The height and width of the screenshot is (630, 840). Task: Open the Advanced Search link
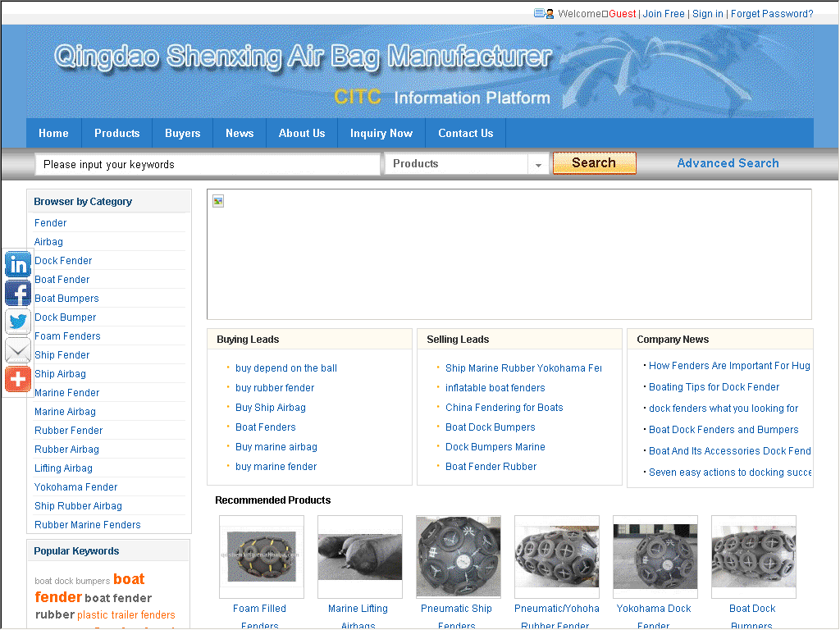click(x=728, y=163)
